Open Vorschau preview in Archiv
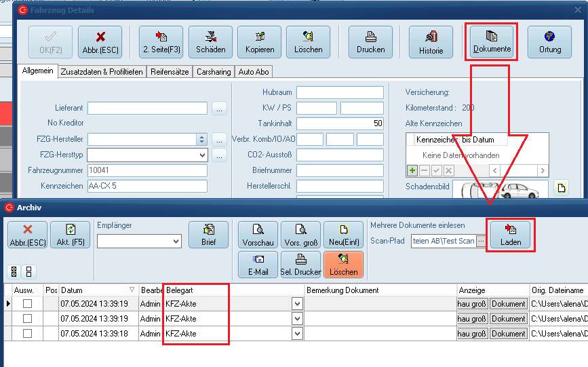 258,235
